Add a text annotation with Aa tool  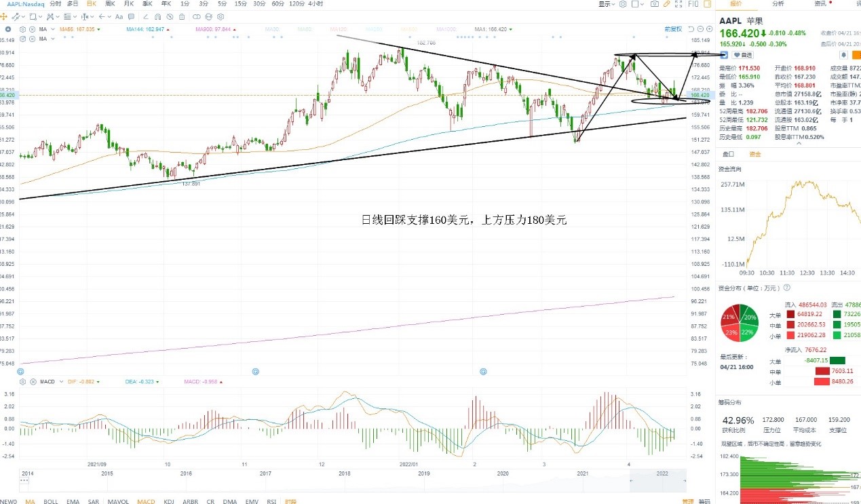119,16
